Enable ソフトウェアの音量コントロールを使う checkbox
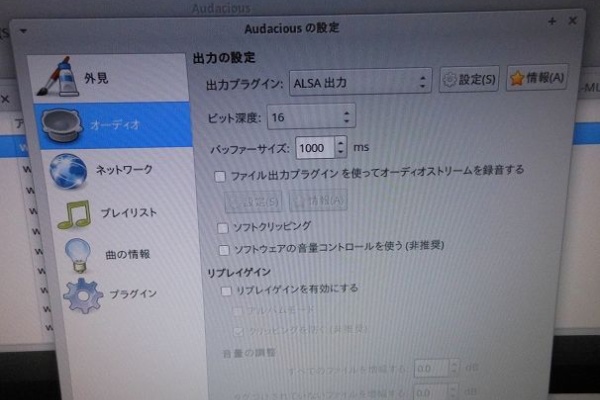The height and width of the screenshot is (400, 600). (224, 250)
